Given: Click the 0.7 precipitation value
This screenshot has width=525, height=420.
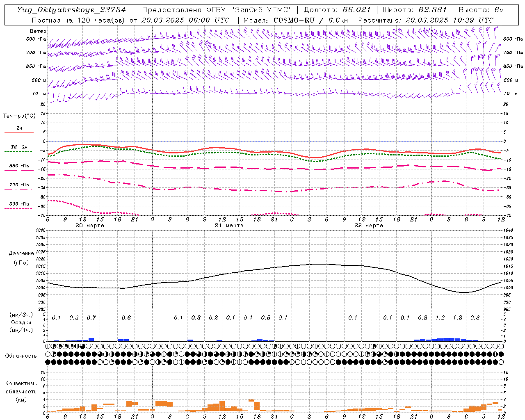Looking at the screenshot, I should pos(91,318).
